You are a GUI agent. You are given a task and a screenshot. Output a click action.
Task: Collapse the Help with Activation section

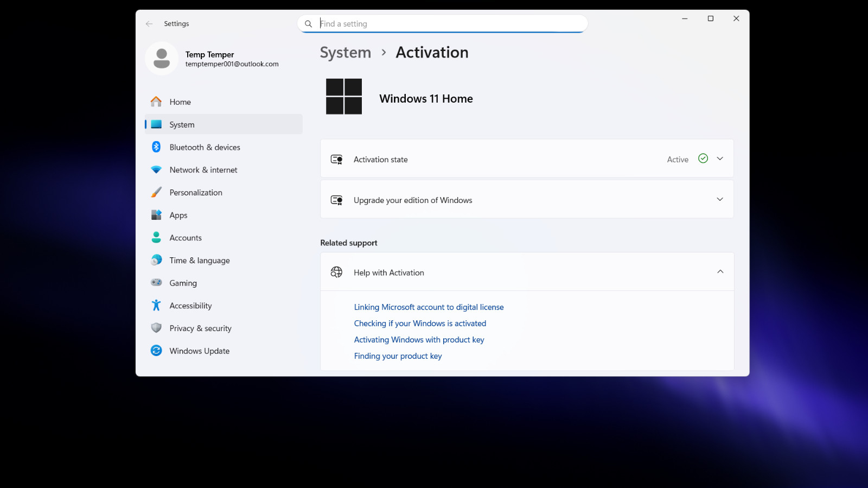720,272
